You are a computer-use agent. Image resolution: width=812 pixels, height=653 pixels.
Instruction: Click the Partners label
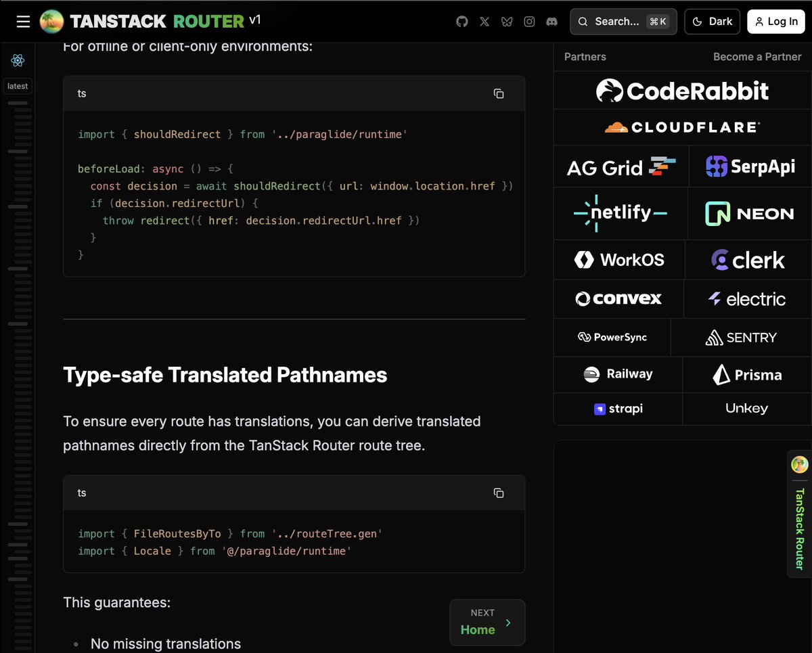point(585,57)
